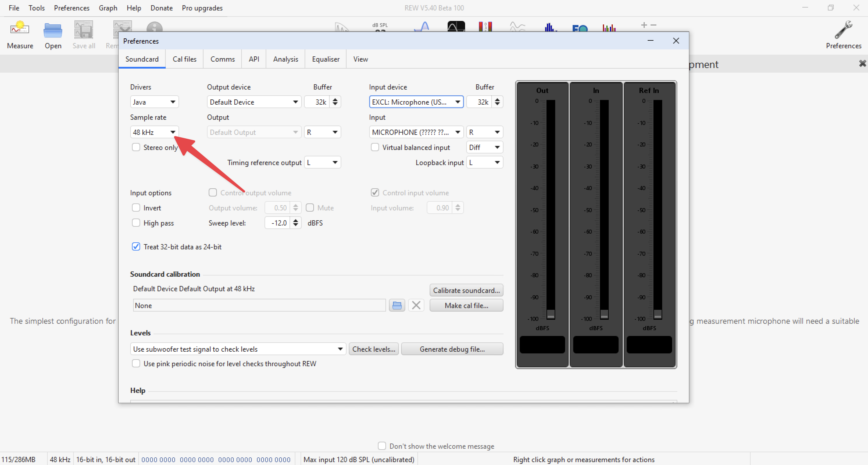Screen dimensions: 868x465
Task: Enable Virtual balanced input checkbox
Action: click(374, 147)
